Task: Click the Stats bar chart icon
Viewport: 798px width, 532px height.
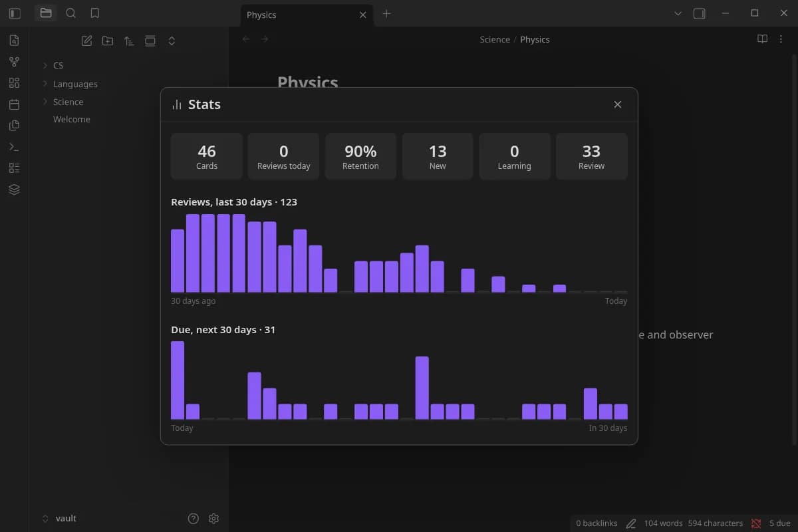Action: coord(177,104)
